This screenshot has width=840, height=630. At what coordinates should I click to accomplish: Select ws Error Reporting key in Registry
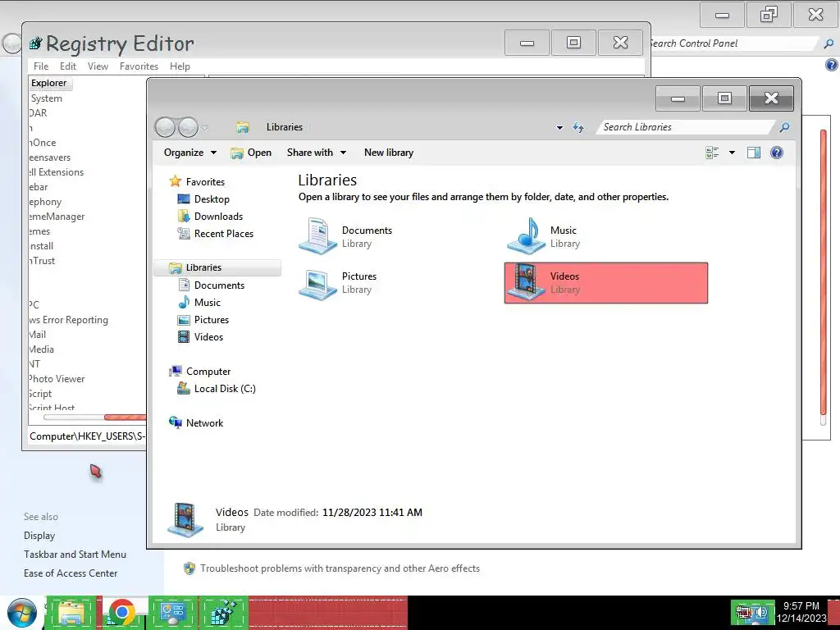click(69, 320)
